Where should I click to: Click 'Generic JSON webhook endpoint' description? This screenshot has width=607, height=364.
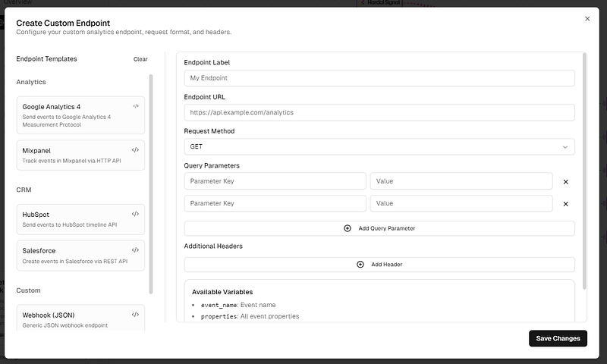[x=65, y=325]
